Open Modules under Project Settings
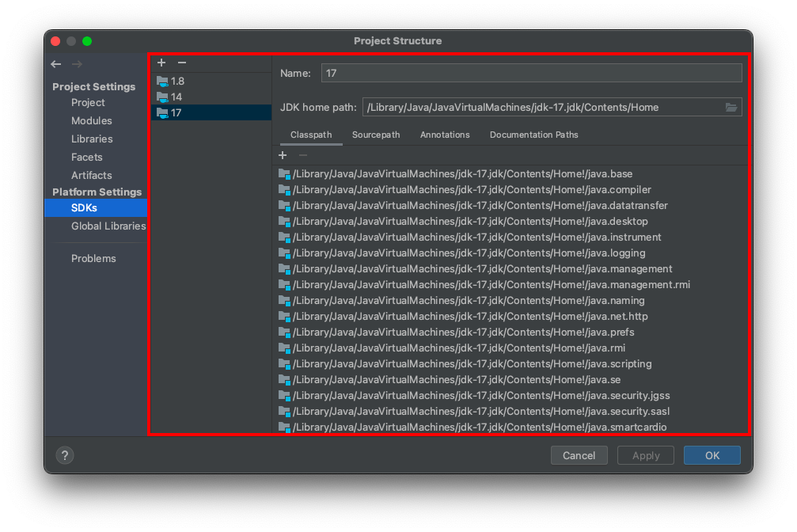Viewport: 797px width, 532px height. (x=91, y=120)
